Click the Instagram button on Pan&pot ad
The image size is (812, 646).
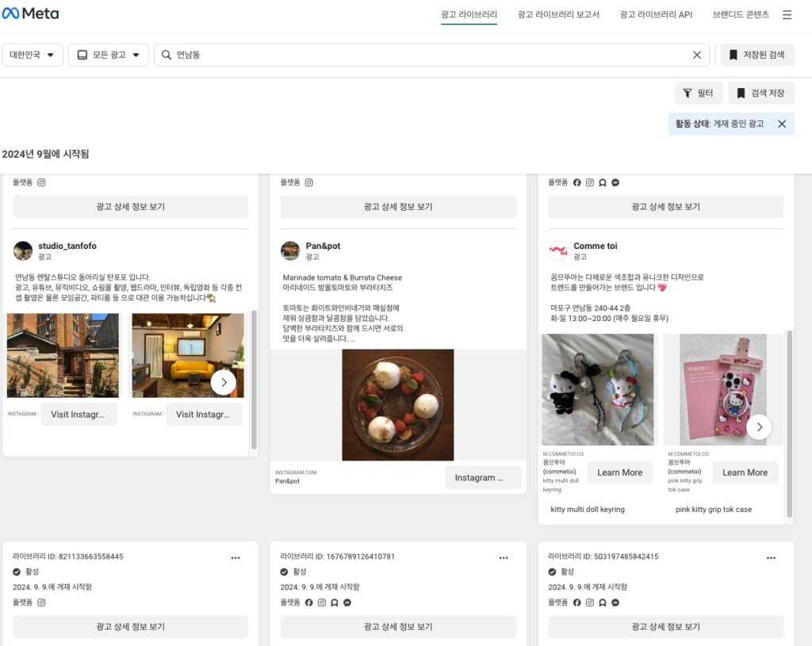483,477
